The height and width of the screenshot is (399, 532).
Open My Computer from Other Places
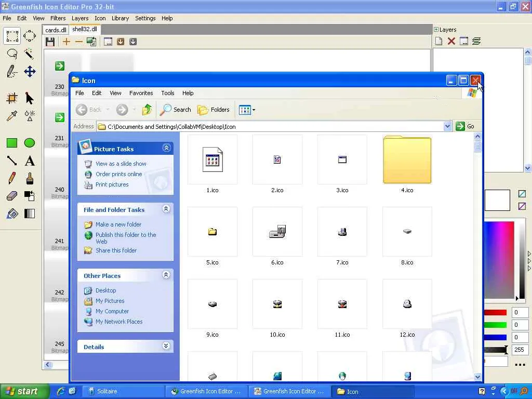pyautogui.click(x=112, y=312)
